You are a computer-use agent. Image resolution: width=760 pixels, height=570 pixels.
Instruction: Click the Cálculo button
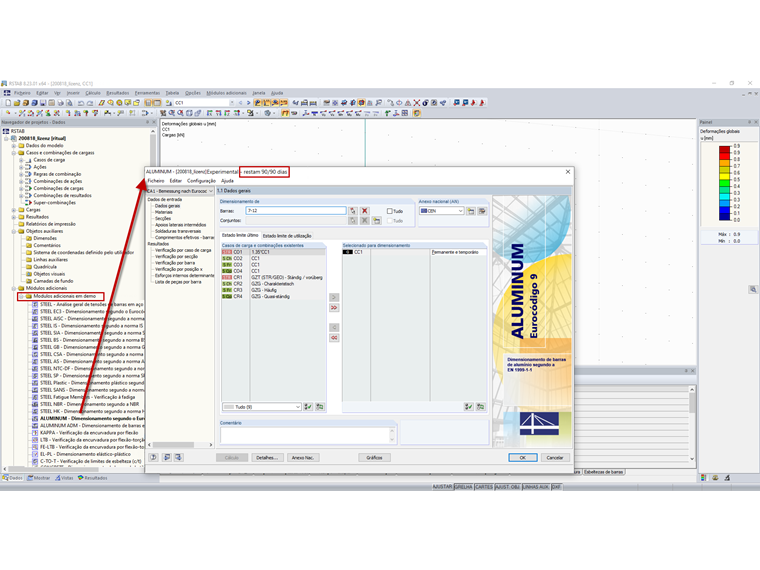232,458
